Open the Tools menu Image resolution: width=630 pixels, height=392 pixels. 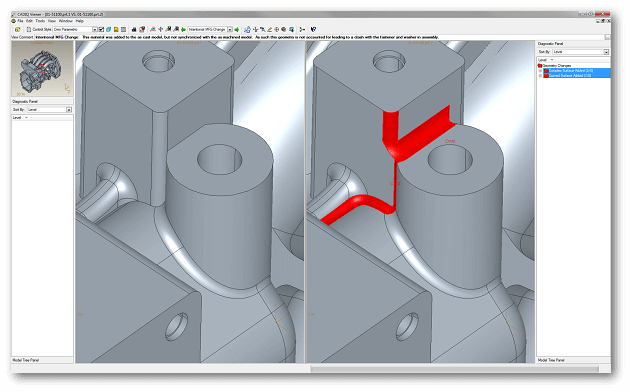click(40, 21)
